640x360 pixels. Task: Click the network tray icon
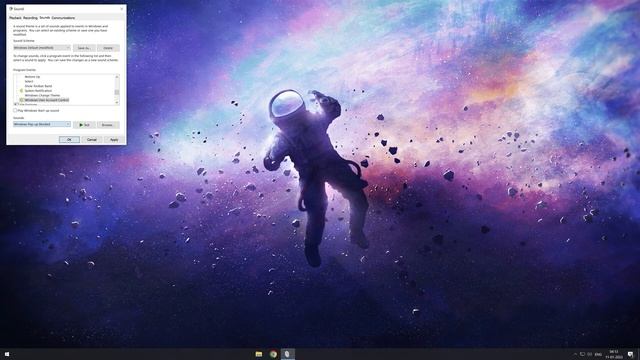click(x=582, y=354)
